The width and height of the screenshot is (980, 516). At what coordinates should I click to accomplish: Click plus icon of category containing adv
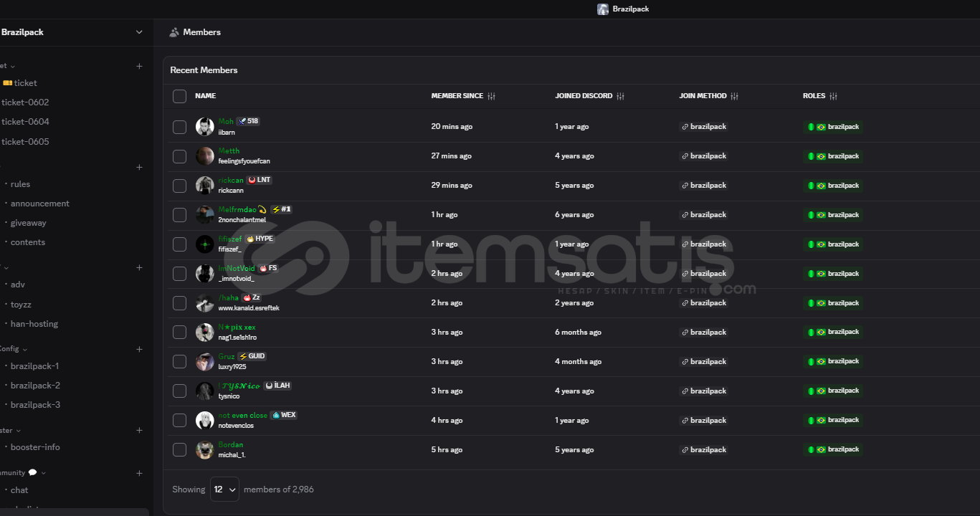139,267
